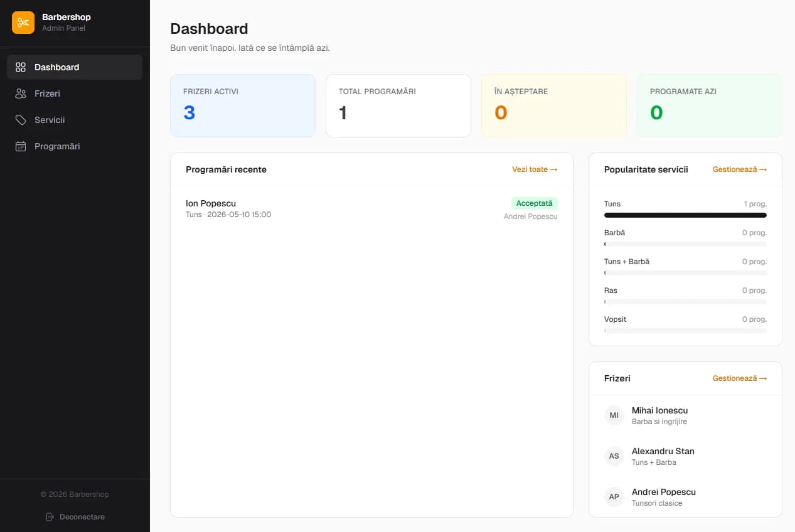Click the Barbershop title in sidebar

(x=67, y=17)
